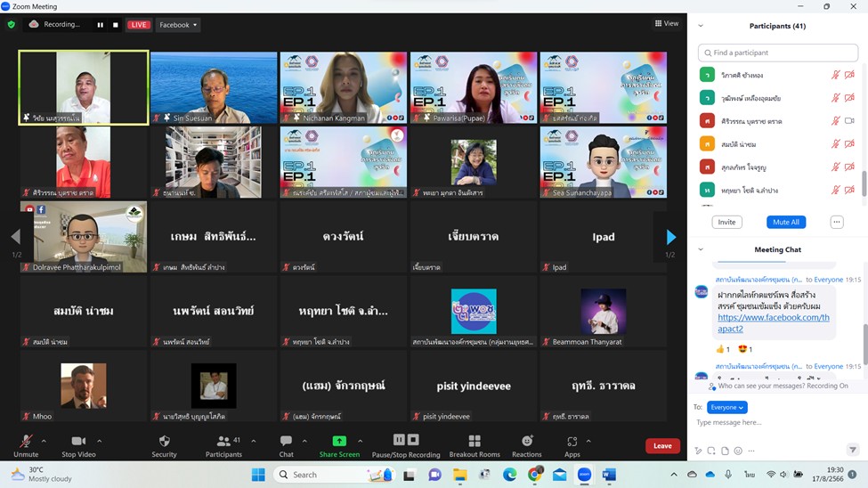Pause the recording in the top bar
This screenshot has height=488, width=868.
click(x=100, y=25)
